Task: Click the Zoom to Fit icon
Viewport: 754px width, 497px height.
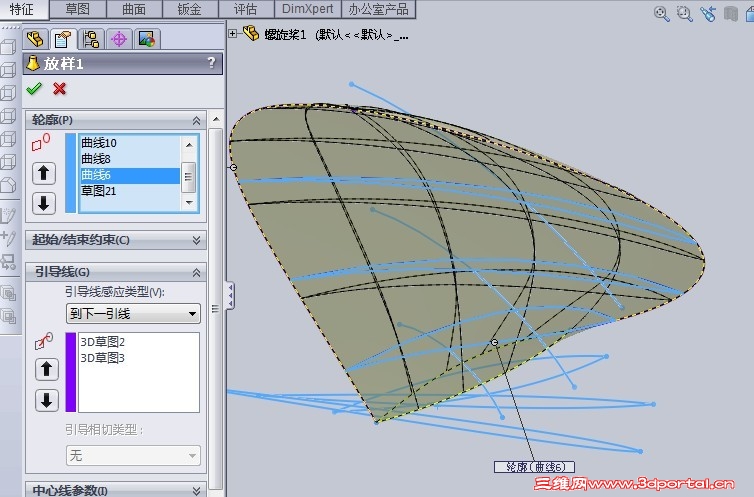Action: point(662,13)
